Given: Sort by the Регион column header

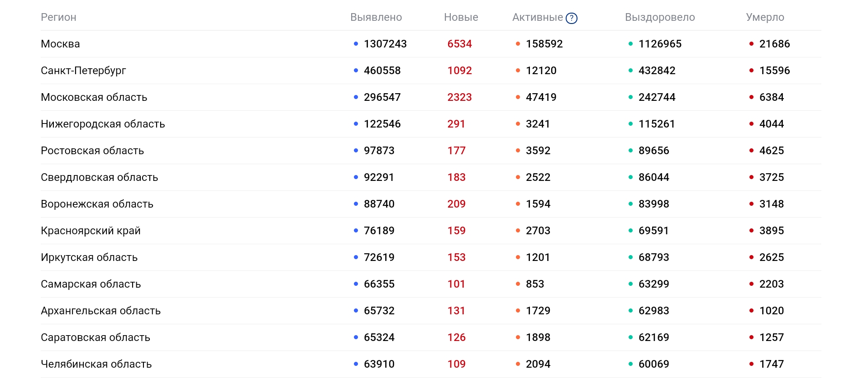Looking at the screenshot, I should pos(58,17).
